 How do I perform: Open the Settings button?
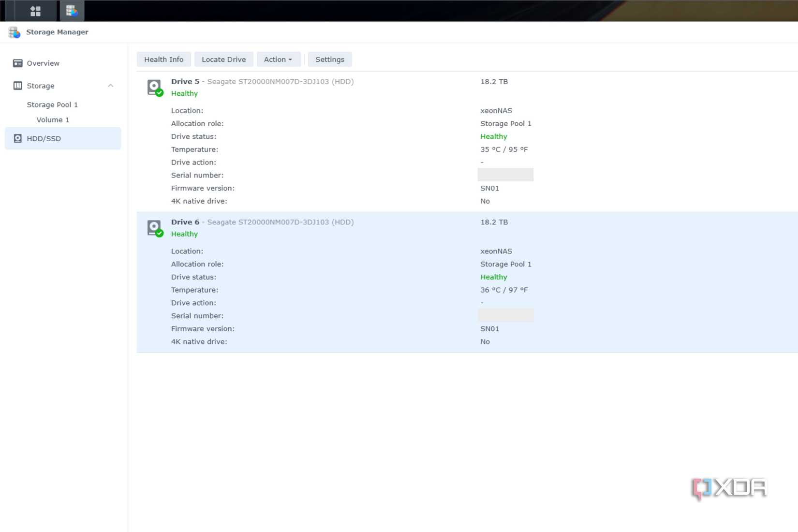(x=330, y=59)
